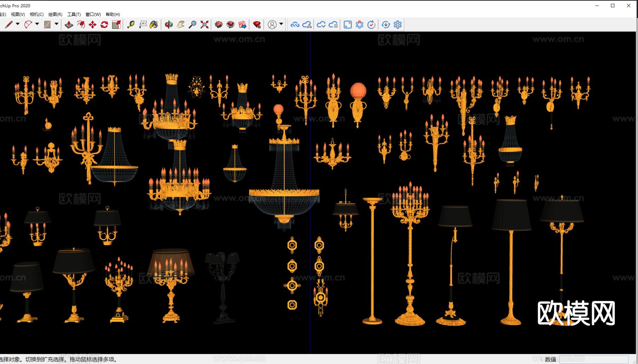The width and height of the screenshot is (638, 364).
Task: Activate the Paint Bucket tool
Action: click(154, 24)
